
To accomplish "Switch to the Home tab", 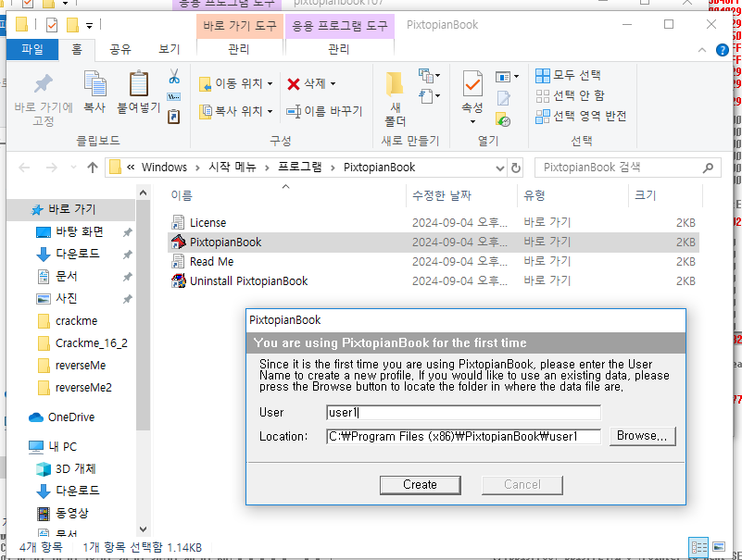I will [x=77, y=50].
